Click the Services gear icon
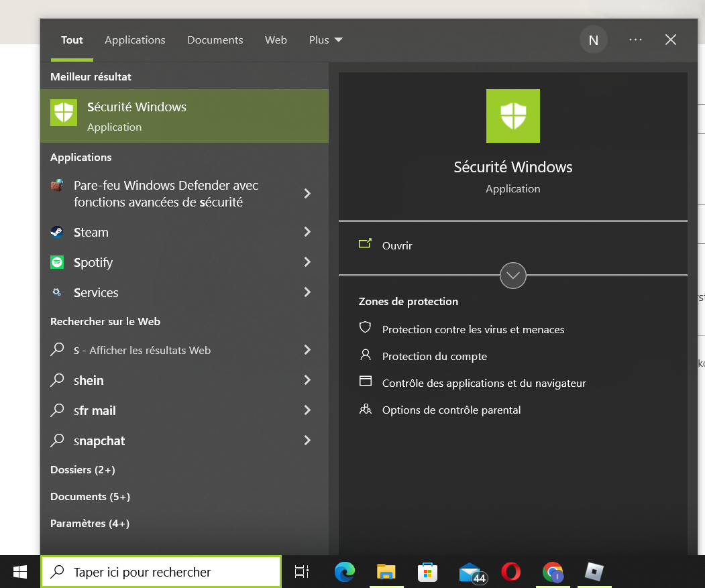The width and height of the screenshot is (705, 588). point(56,292)
